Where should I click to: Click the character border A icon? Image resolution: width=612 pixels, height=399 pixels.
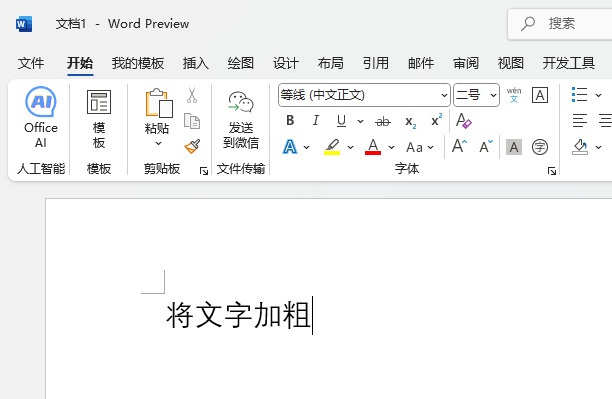pyautogui.click(x=540, y=95)
